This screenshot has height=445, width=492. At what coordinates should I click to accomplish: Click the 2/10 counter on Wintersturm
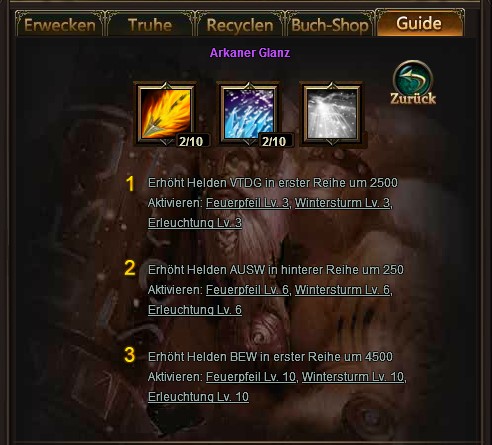pyautogui.click(x=274, y=141)
